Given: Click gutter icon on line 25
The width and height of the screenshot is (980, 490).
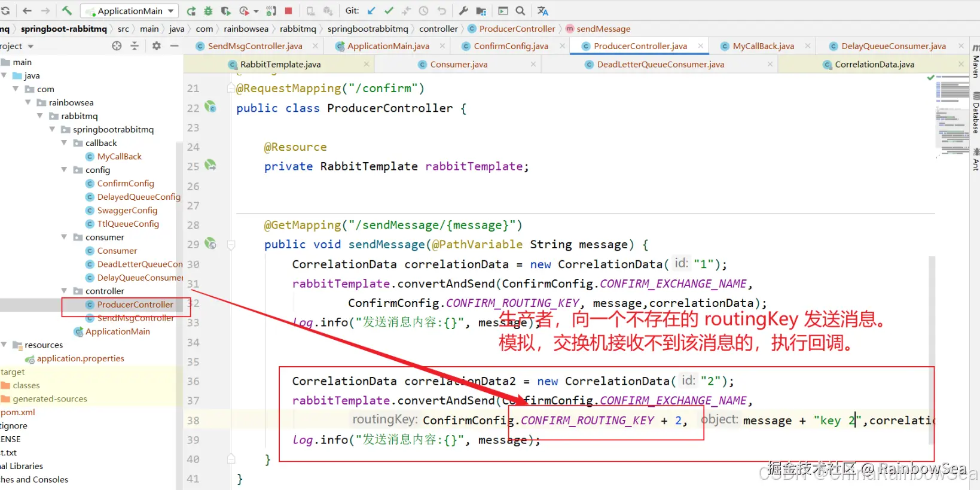Looking at the screenshot, I should click(x=210, y=165).
